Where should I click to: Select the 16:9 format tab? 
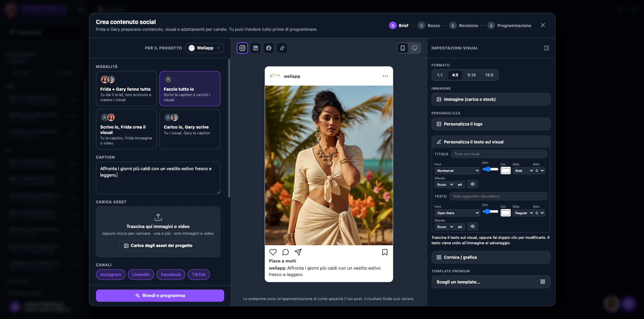(489, 75)
